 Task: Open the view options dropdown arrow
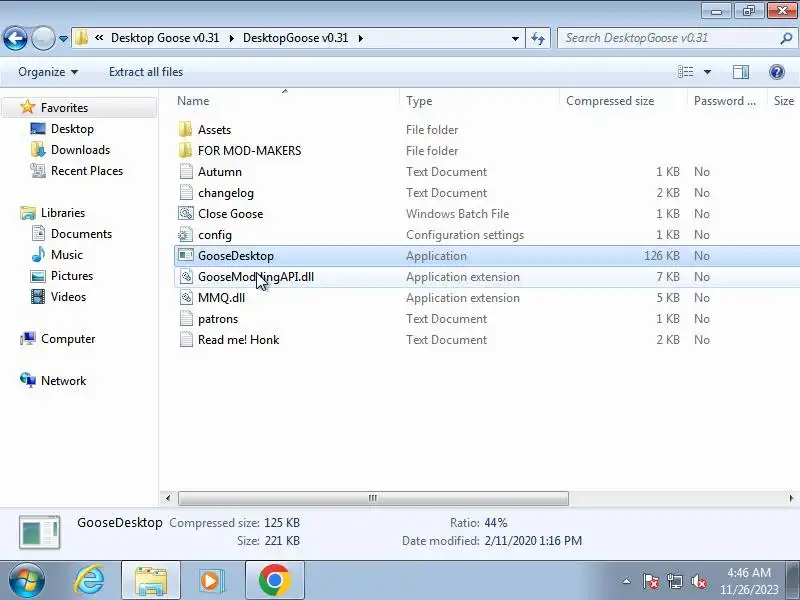coord(708,72)
